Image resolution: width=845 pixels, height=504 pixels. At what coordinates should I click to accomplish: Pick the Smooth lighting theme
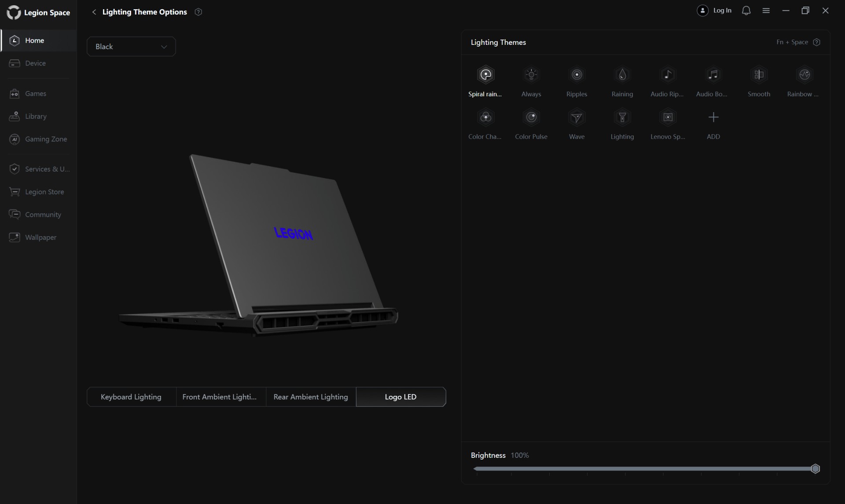tap(759, 75)
